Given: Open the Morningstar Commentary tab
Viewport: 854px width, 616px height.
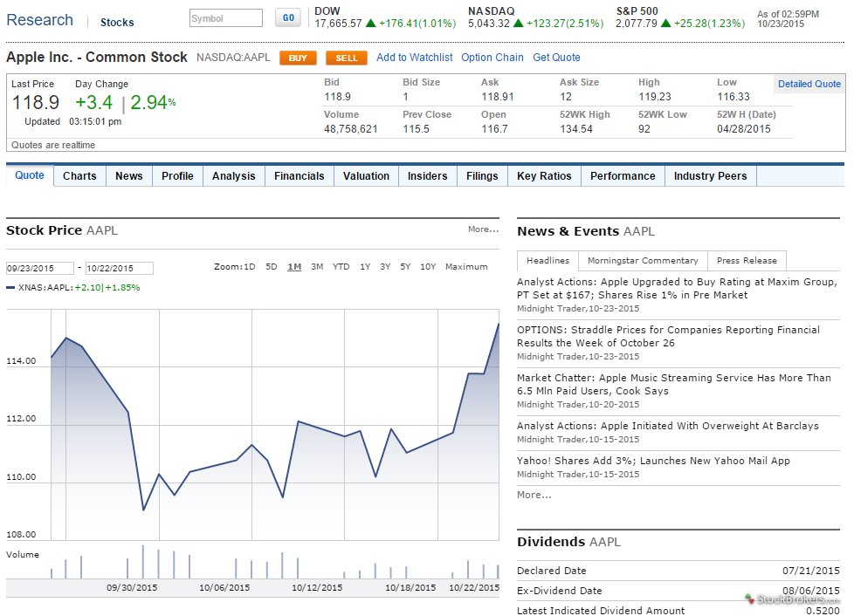Looking at the screenshot, I should pos(643,261).
